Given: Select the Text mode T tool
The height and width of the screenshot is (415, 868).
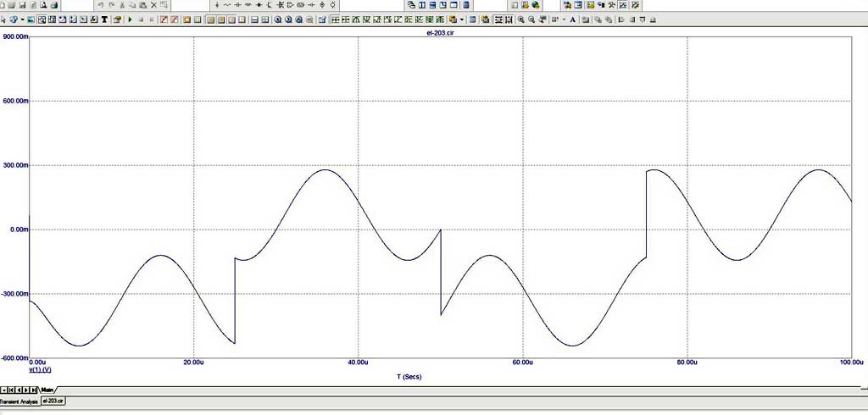Looking at the screenshot, I should (x=104, y=19).
